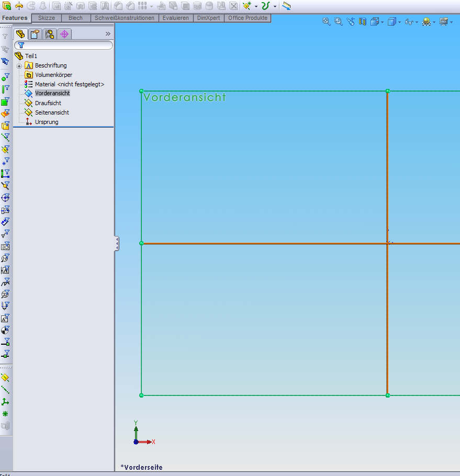460x476 pixels.
Task: Open the Display Style dropdown arrow
Action: pyautogui.click(x=399, y=22)
